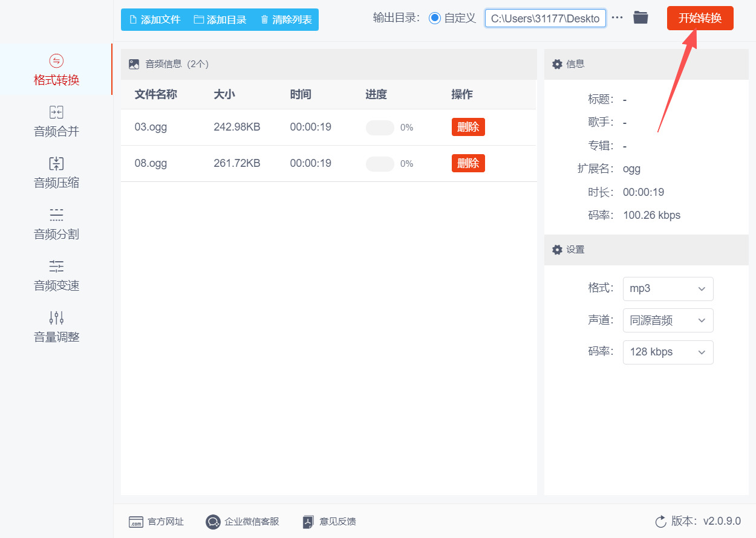Click the 03.ogg progress bar
This screenshot has width=756, height=538.
[x=380, y=128]
